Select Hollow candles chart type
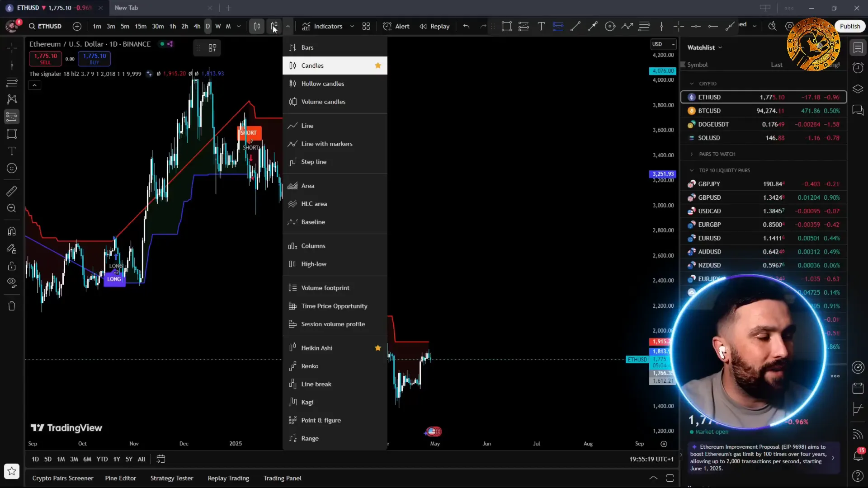Viewport: 868px width, 488px height. point(335,84)
